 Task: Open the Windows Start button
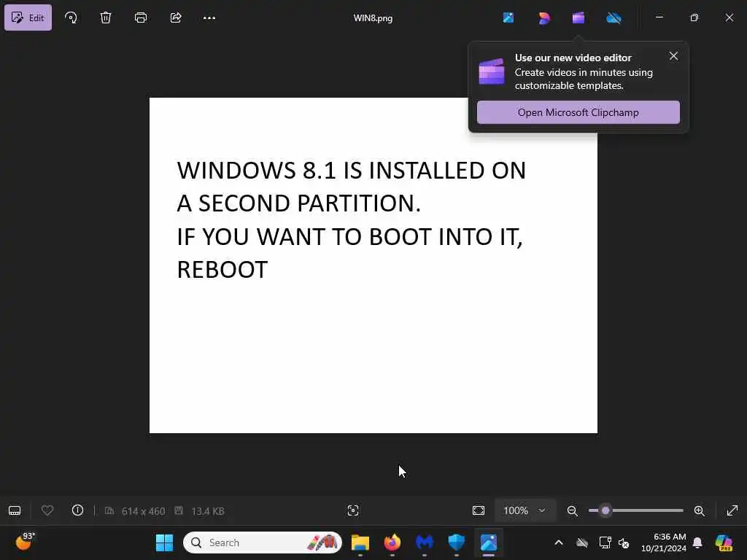point(165,542)
